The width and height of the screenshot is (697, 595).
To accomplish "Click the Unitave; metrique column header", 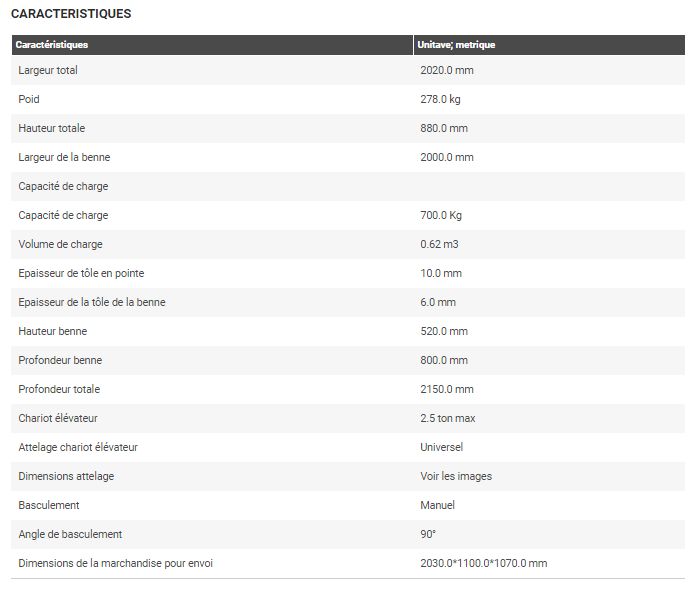I will point(455,45).
